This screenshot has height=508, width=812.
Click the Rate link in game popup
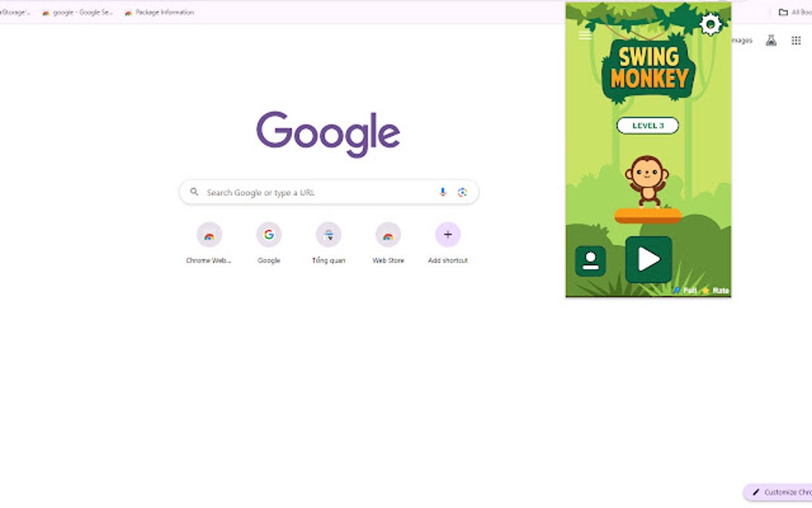pos(716,291)
